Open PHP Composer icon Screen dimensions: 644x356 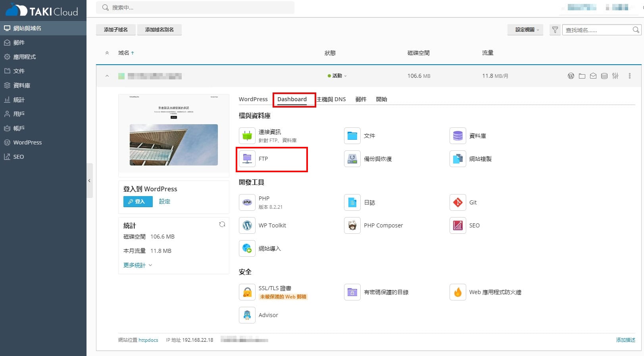coord(352,225)
